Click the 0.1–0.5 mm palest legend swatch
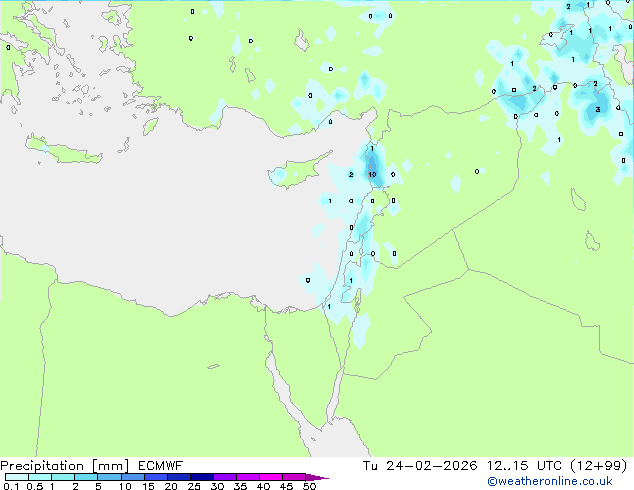 tap(17, 477)
